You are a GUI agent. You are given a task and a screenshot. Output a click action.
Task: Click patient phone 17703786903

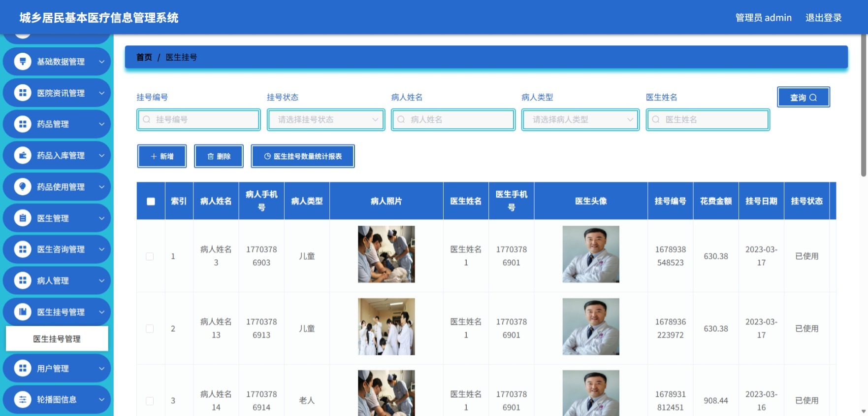(x=261, y=256)
